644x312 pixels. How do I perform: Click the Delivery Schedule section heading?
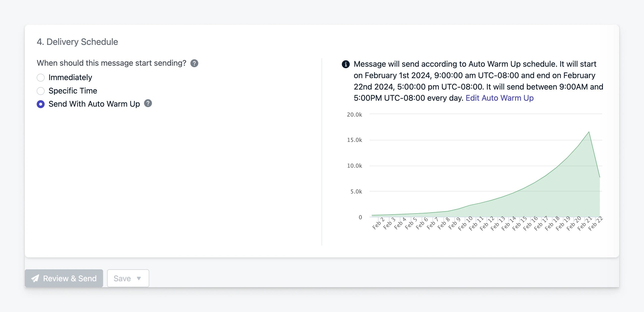click(x=77, y=42)
